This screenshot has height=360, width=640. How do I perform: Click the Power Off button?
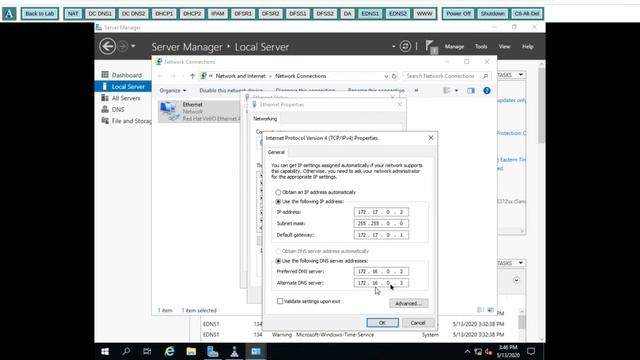458,13
